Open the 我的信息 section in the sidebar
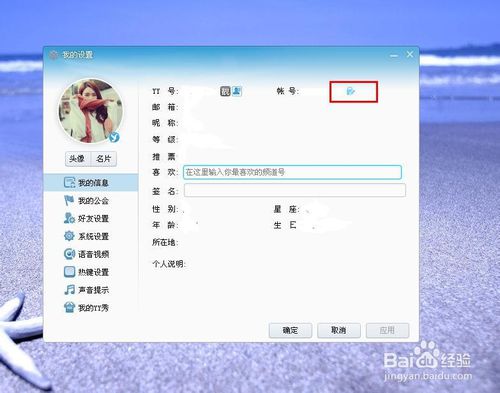This screenshot has width=500, height=393. pos(91,182)
